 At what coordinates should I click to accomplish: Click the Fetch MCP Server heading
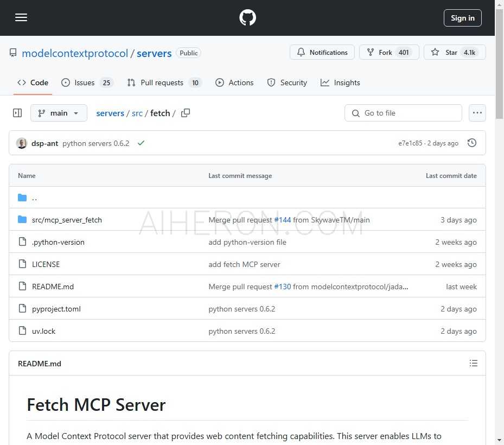click(96, 404)
